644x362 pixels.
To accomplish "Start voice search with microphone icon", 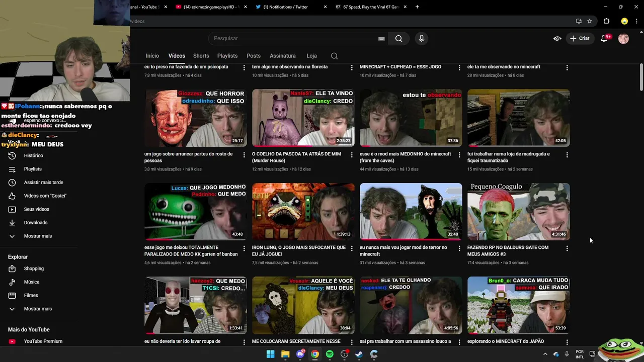I will [x=422, y=39].
